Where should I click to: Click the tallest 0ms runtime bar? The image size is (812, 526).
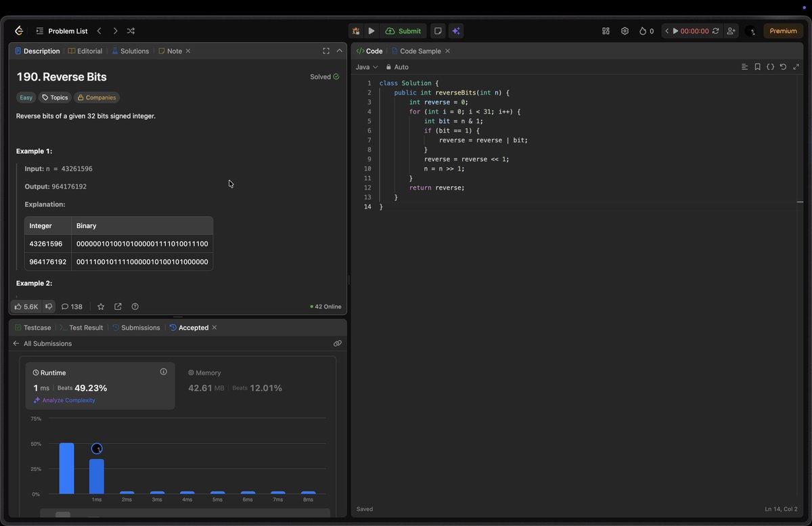(66, 468)
